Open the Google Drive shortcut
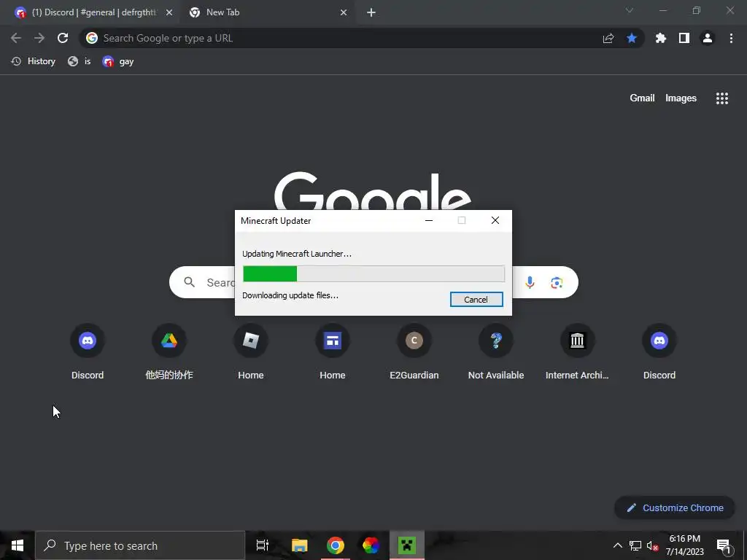Image resolution: width=747 pixels, height=560 pixels. pos(169,351)
